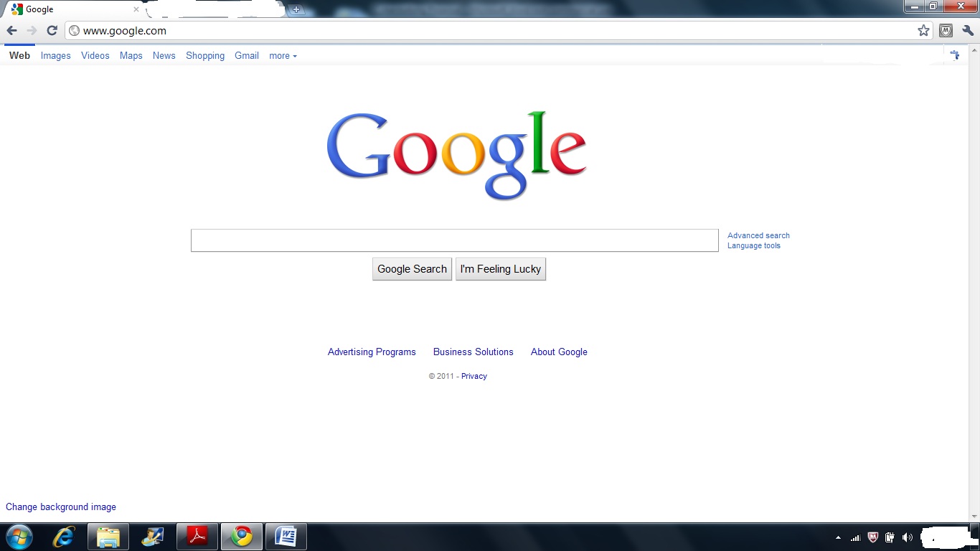
Task: Open the McAfee extension icon in toolbar
Action: 946,31
